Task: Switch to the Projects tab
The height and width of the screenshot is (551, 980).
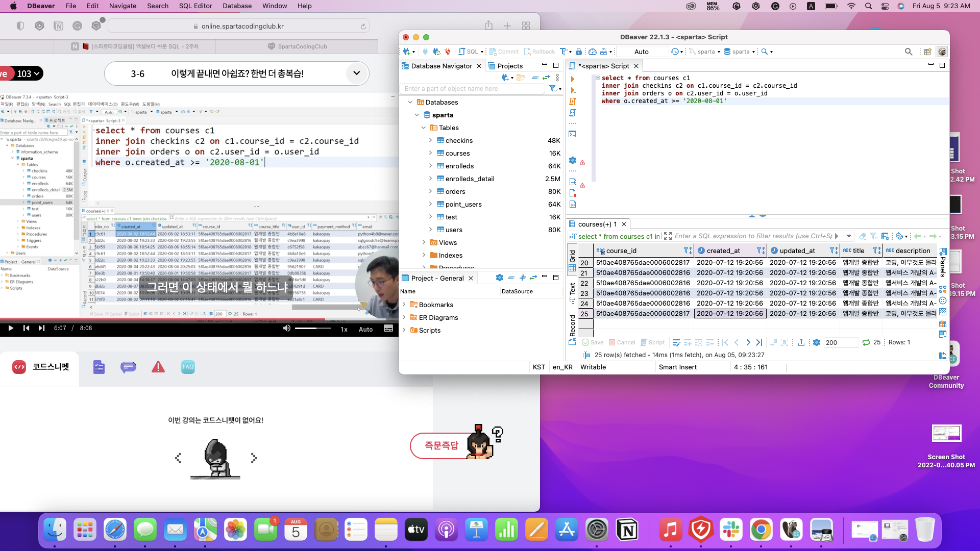Action: (505, 66)
